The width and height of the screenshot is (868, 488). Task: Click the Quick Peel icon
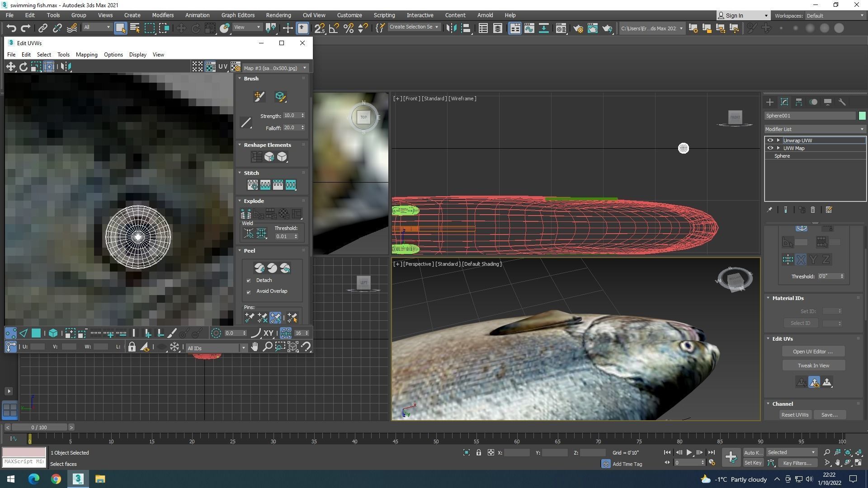click(259, 268)
